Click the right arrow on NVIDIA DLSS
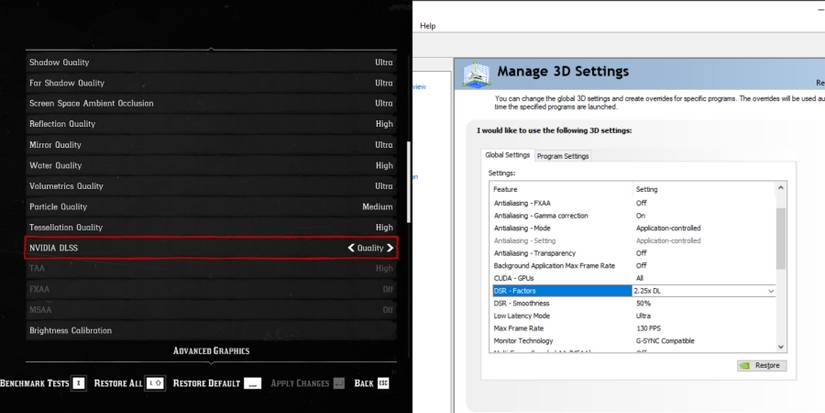This screenshot has width=825, height=413. [390, 248]
